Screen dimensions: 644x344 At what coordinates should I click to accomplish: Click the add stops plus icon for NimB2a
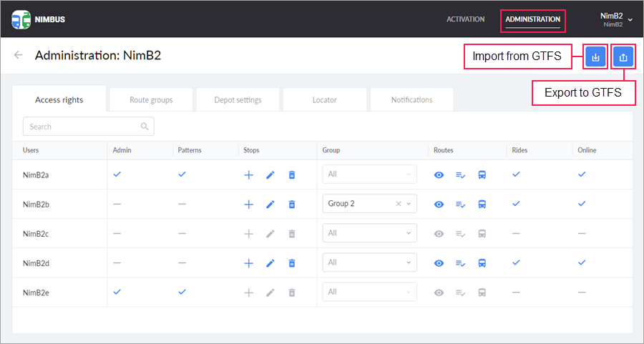(x=249, y=175)
